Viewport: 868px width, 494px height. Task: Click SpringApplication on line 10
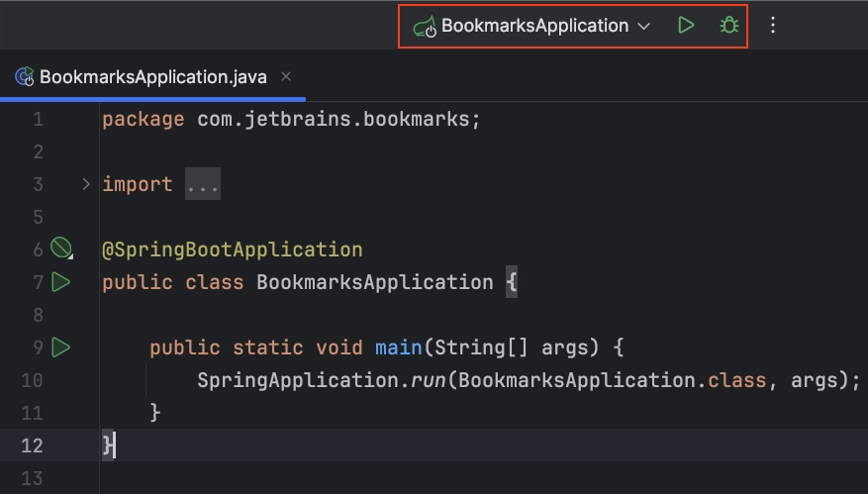(x=298, y=380)
